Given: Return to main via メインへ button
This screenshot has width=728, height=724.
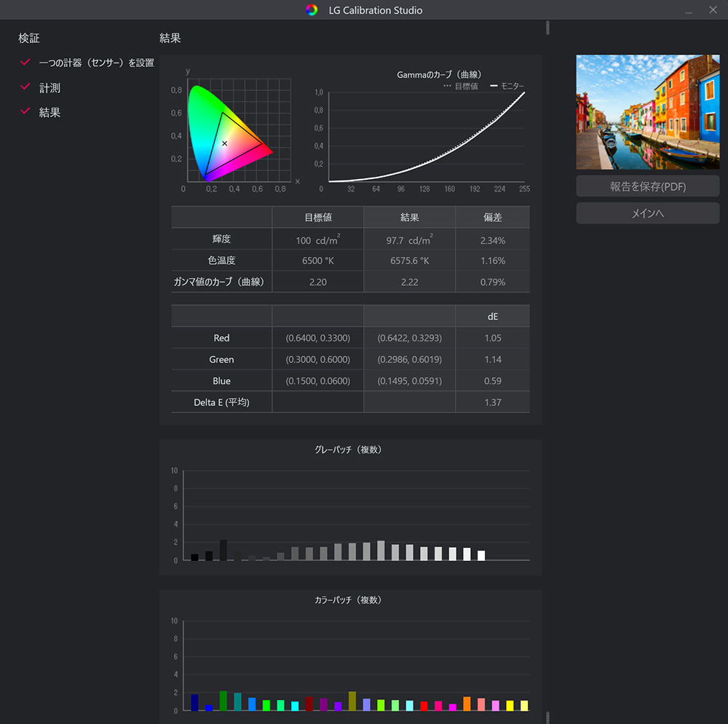Looking at the screenshot, I should click(x=647, y=213).
